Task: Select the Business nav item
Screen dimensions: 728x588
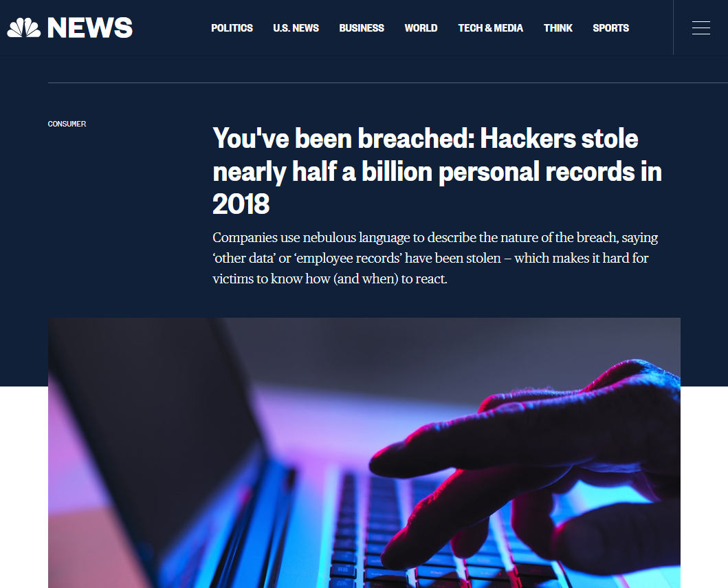Action: (x=362, y=28)
